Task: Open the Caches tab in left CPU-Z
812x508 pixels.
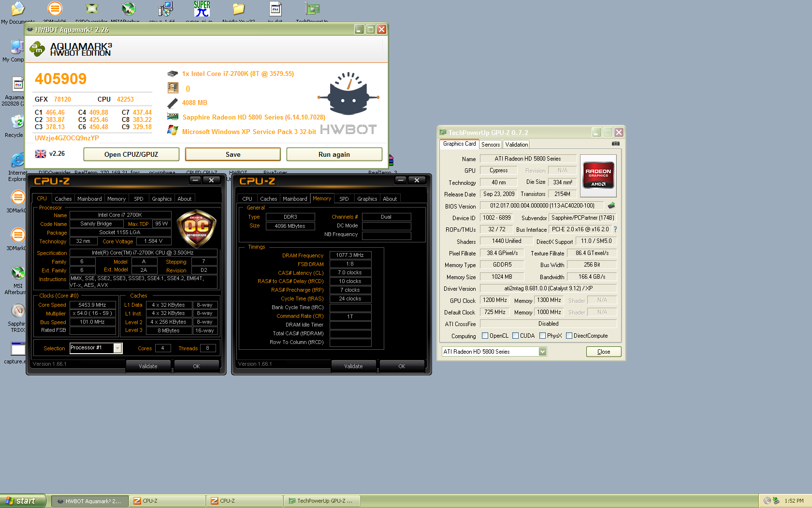Action: click(x=63, y=199)
